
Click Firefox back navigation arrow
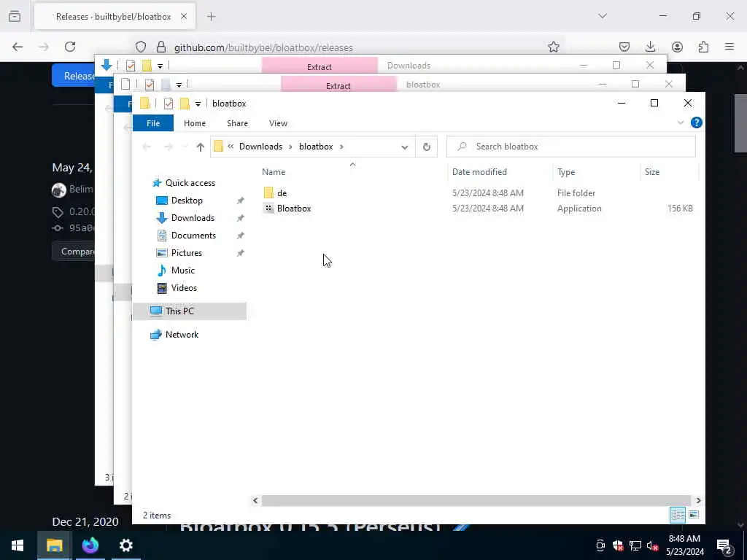18,47
